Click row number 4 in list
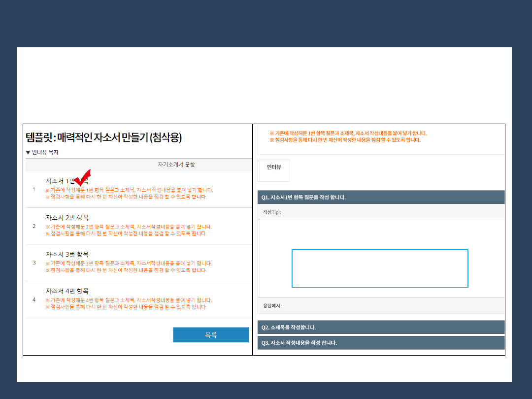This screenshot has width=532, height=399. (34, 299)
